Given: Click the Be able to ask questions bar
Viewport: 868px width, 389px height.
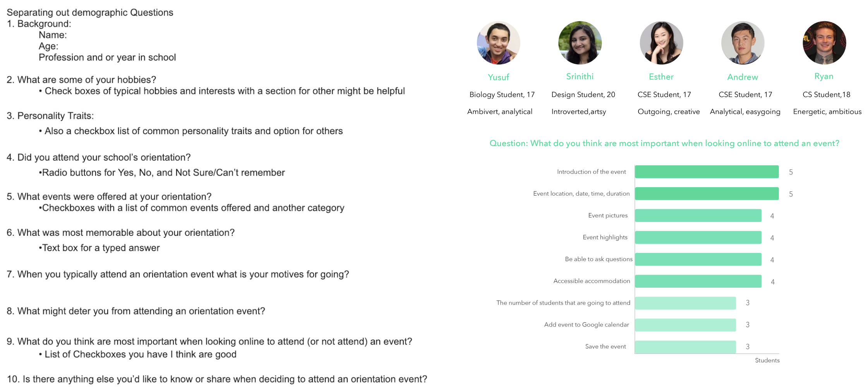Looking at the screenshot, I should click(698, 259).
